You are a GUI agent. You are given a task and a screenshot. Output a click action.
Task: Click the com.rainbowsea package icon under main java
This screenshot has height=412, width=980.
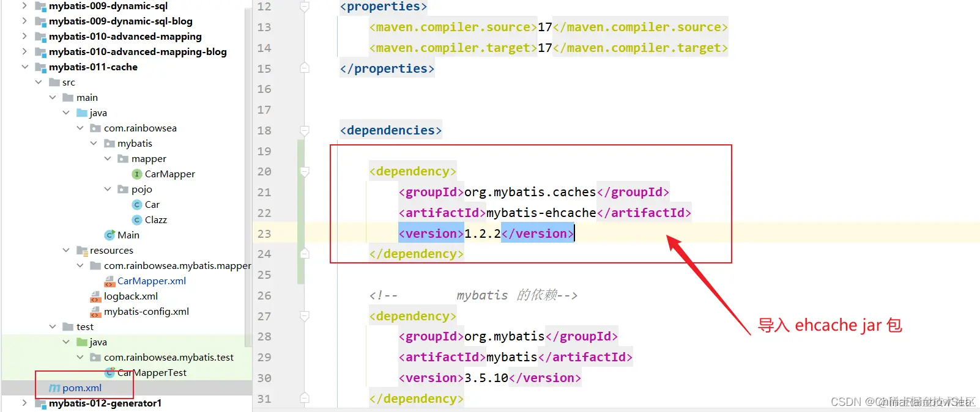pyautogui.click(x=95, y=128)
